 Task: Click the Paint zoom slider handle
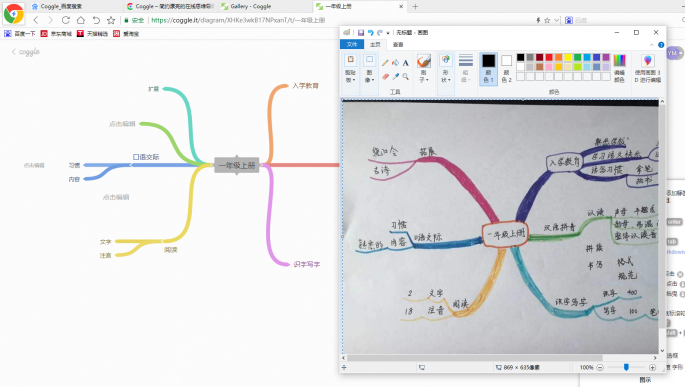[626, 367]
